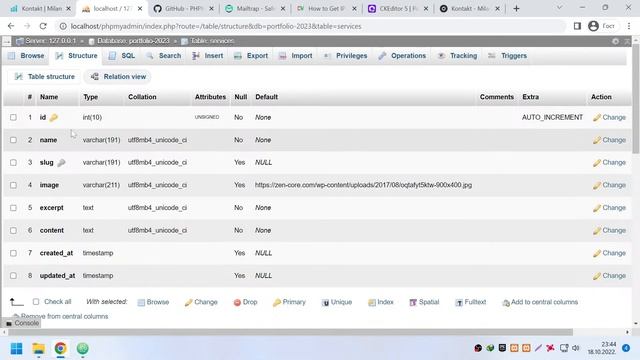Tick the checkbox for the excerpt row
This screenshot has width=640, height=360.
(x=13, y=208)
